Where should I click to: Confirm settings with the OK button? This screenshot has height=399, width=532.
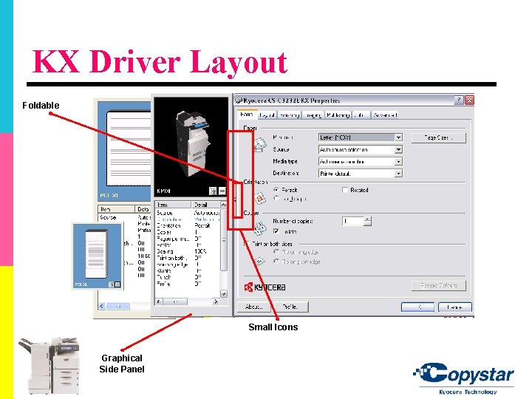click(x=417, y=307)
